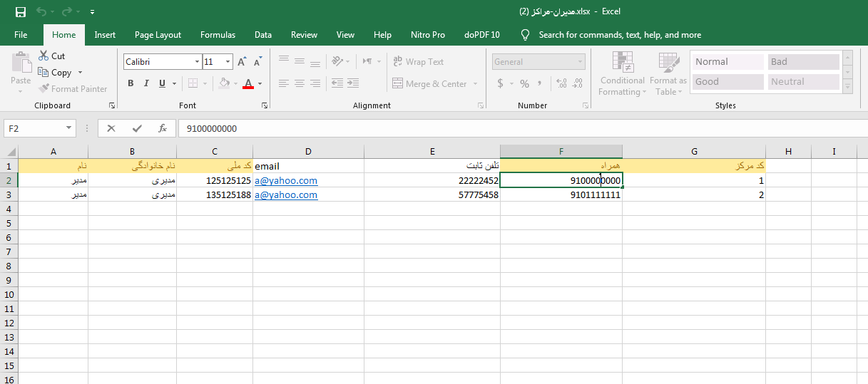Open the Nitro Pro tab
The width and height of the screenshot is (868, 384).
pos(428,34)
